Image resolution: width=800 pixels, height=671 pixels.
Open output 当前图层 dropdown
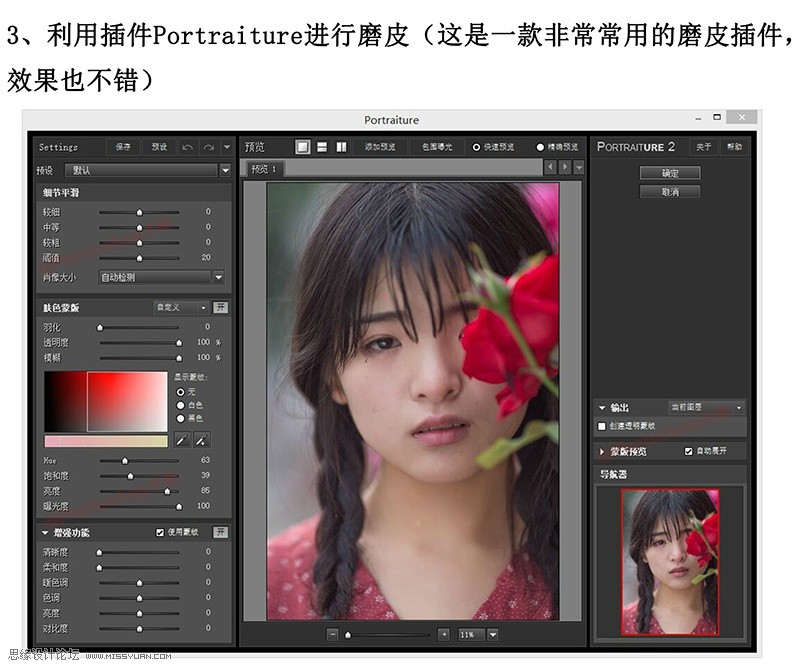(706, 407)
